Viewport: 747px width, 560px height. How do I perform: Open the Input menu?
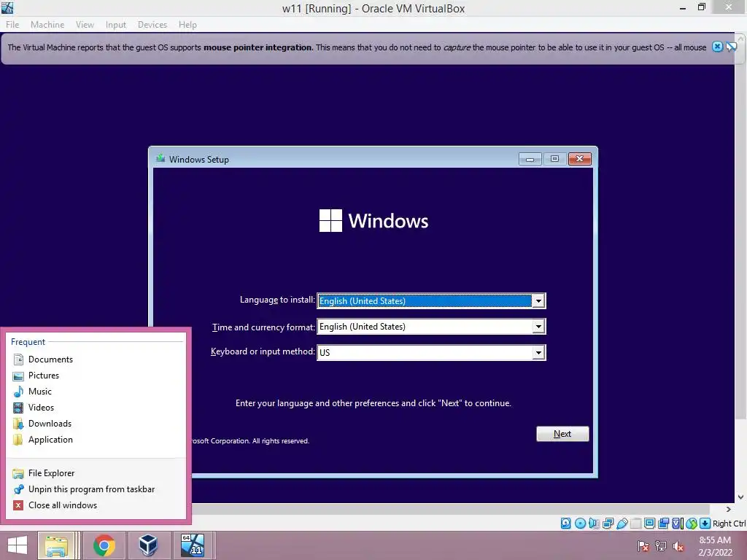coord(116,24)
